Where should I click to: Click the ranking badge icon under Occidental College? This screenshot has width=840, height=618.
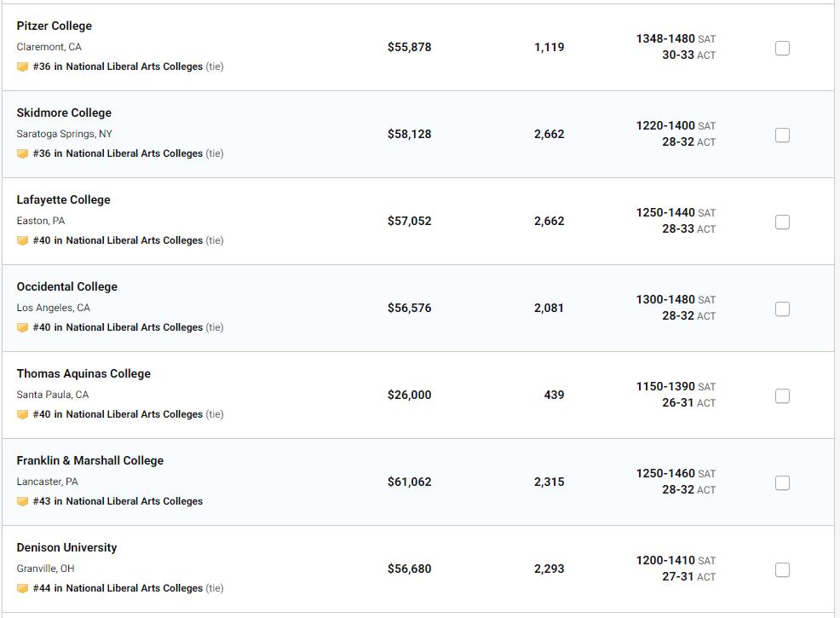click(x=22, y=327)
